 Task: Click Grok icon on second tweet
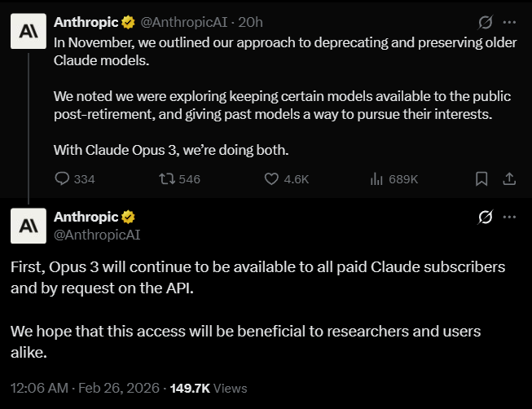point(485,217)
